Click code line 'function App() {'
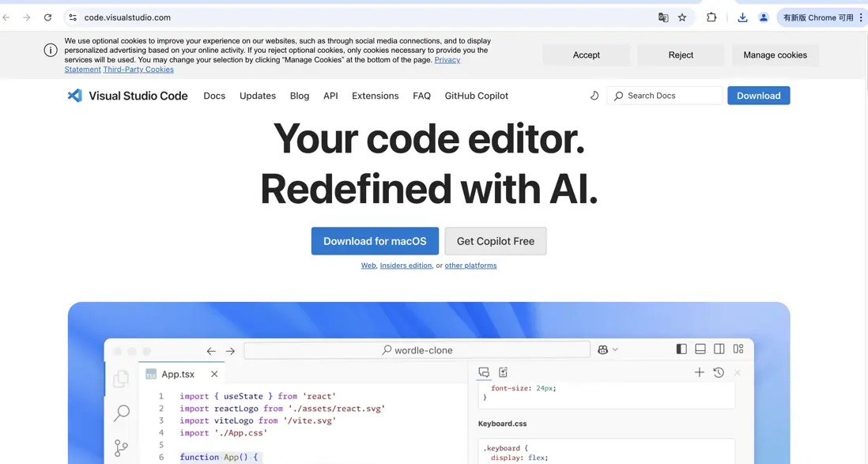Screen dimensions: 868x464 pyautogui.click(x=219, y=458)
